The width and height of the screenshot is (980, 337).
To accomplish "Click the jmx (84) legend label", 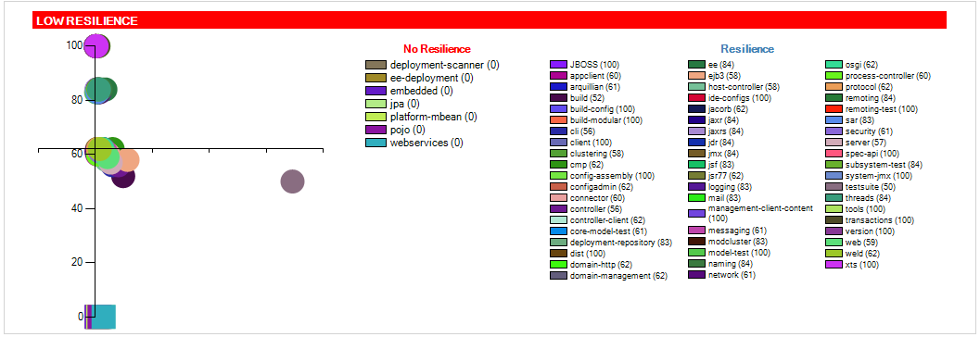I will (724, 154).
